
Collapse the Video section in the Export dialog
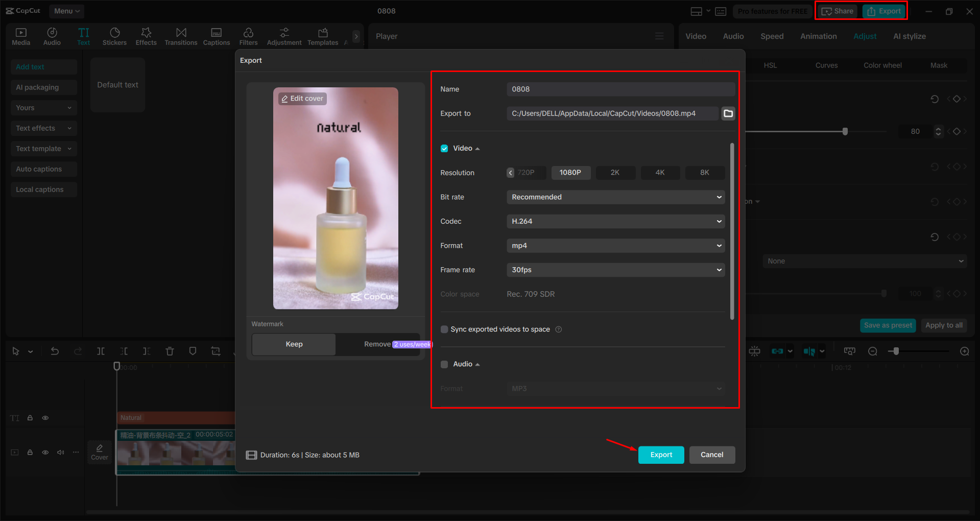477,148
